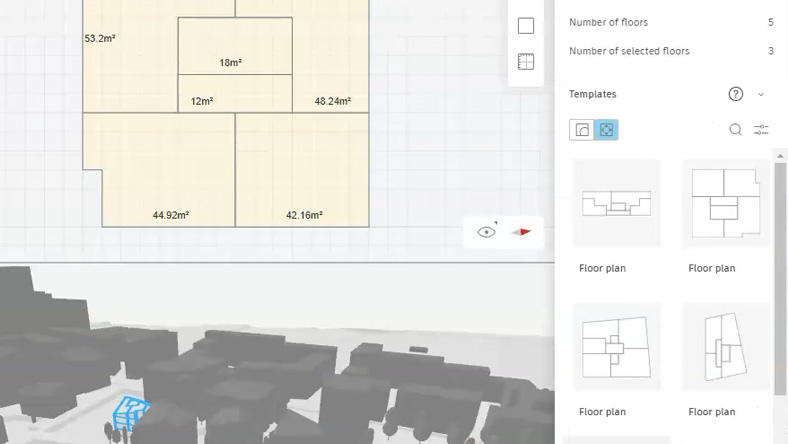This screenshot has width=788, height=444.
Task: Collapse the Templates section chevron
Action: click(761, 94)
